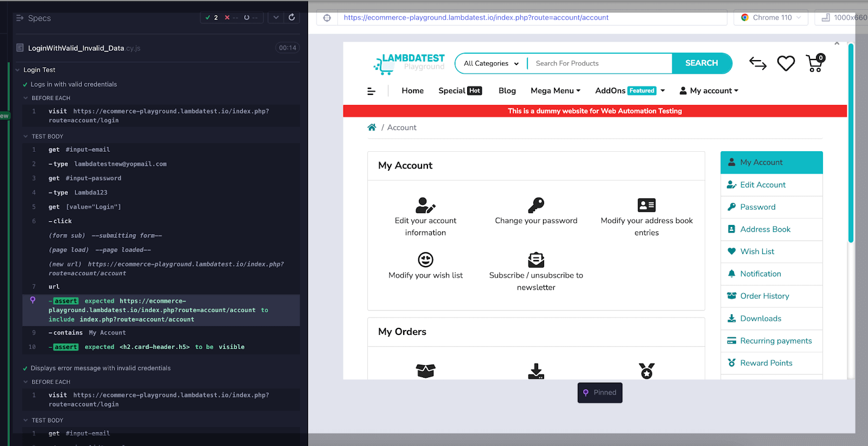Click 'Modify your wish list' smiley icon

pyautogui.click(x=426, y=260)
